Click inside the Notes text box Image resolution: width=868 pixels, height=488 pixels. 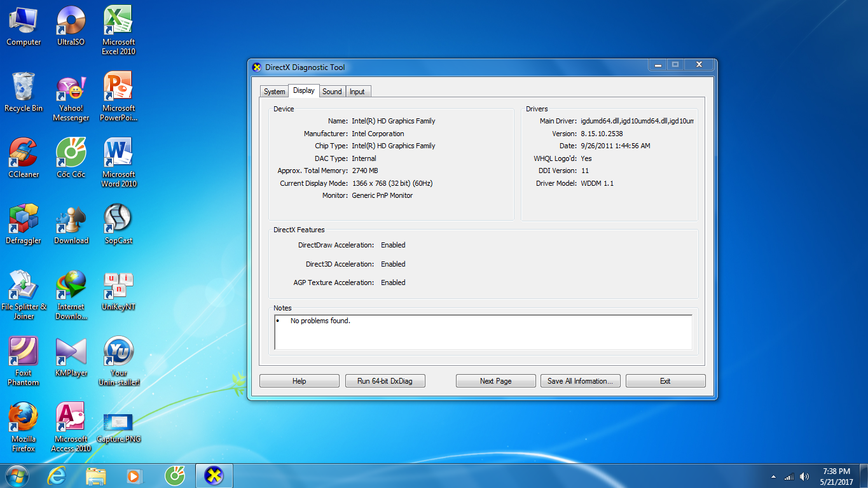click(483, 332)
